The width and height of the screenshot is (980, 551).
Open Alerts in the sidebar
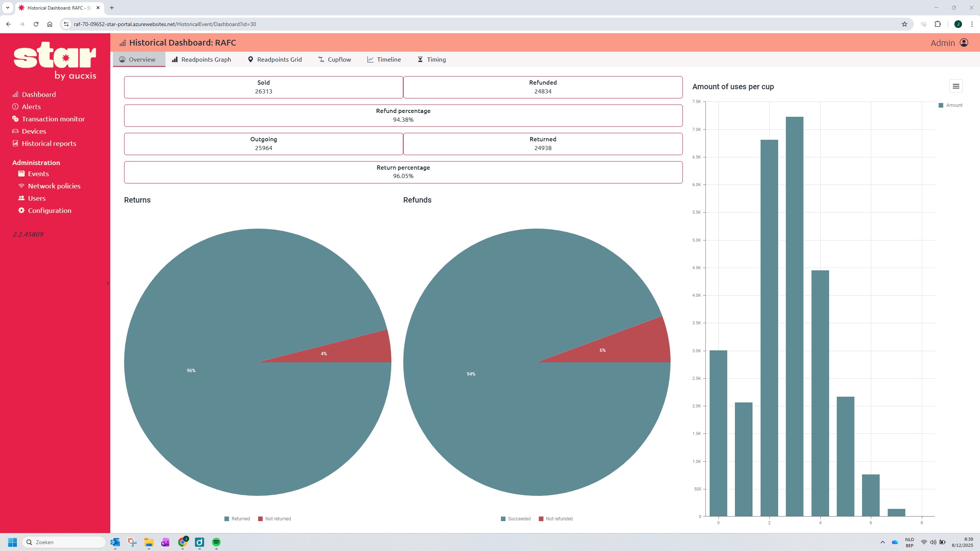pyautogui.click(x=26, y=107)
